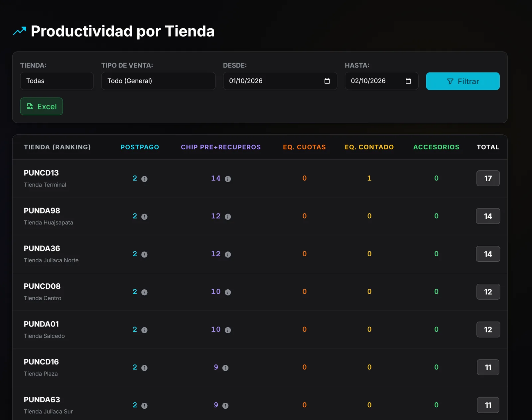Viewport: 532px width, 420px height.
Task: Click the total badge 17 for PUNCD13
Action: coord(488,178)
